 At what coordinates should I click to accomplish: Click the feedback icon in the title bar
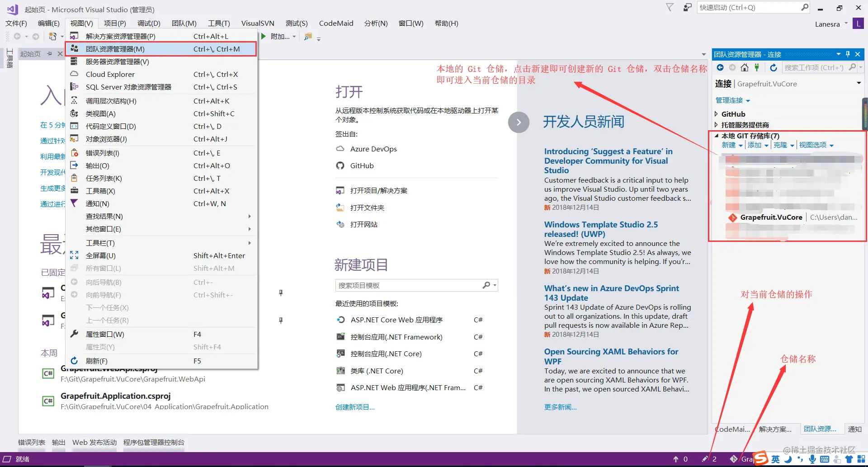687,8
